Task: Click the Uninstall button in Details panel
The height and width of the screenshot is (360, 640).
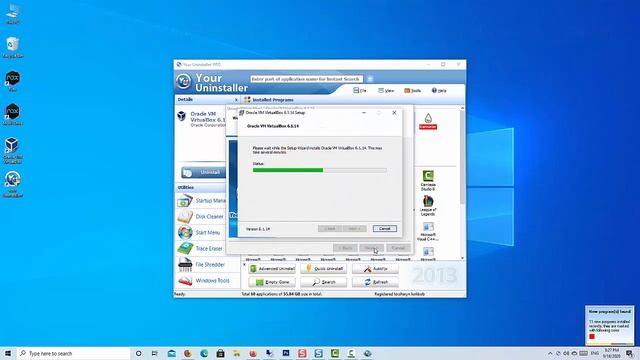Action: (x=203, y=173)
